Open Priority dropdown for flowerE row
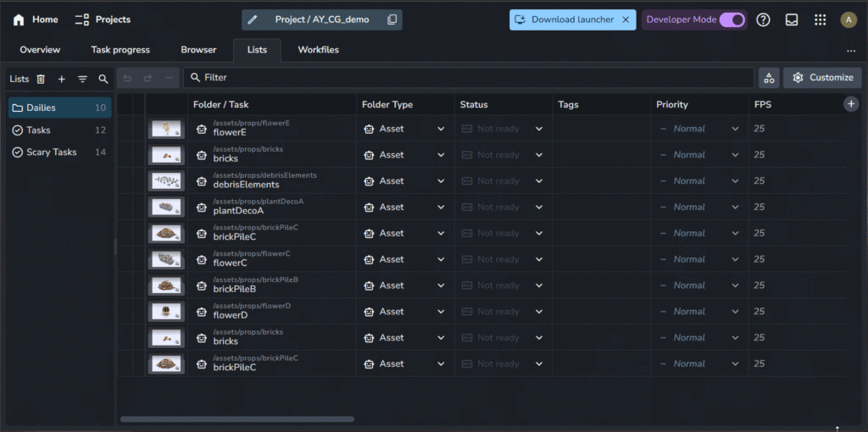868x432 pixels. [x=699, y=129]
